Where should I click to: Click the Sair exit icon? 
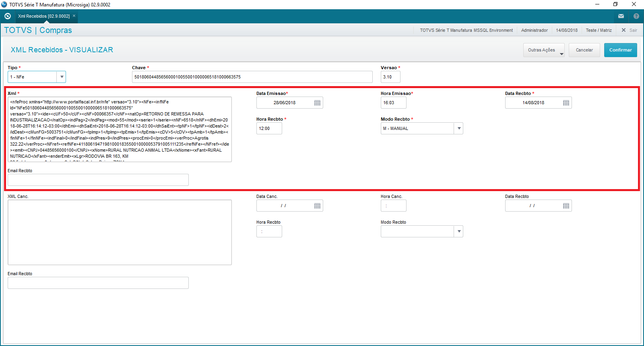coord(624,30)
